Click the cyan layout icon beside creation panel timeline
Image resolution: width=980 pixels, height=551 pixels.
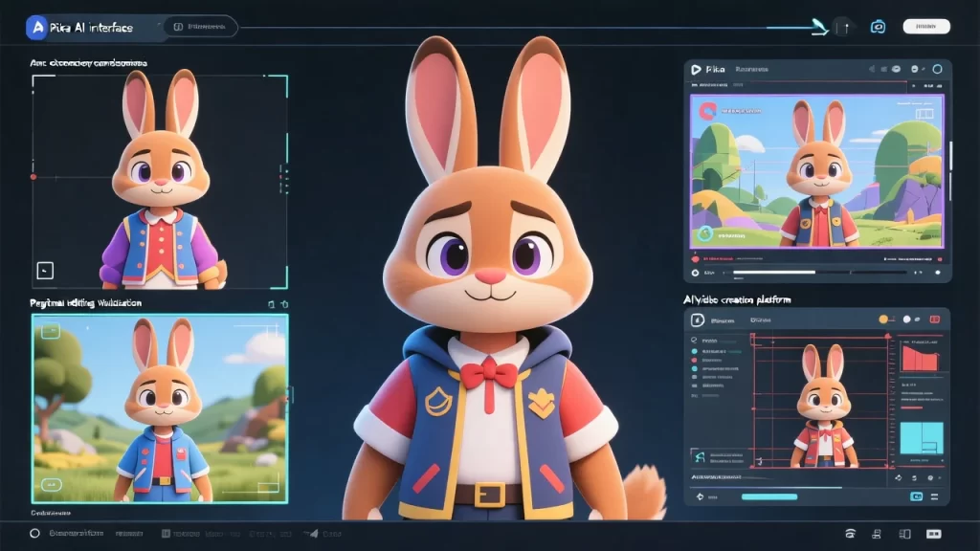[x=916, y=496]
